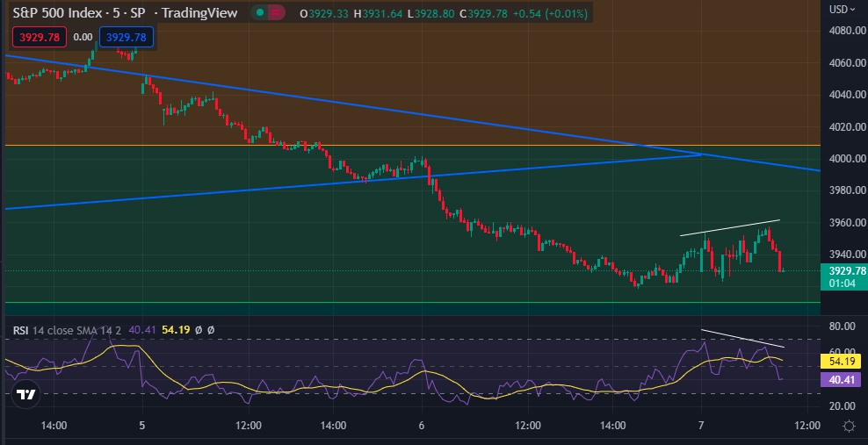Click the red sell price 3929.78 button
Viewport: 868px width, 445px height.
click(x=40, y=37)
